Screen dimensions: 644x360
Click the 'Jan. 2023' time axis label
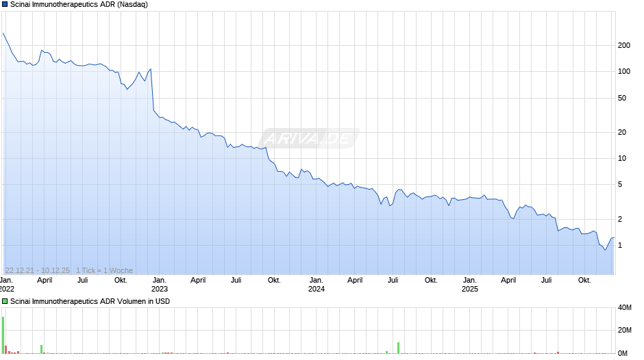click(160, 285)
